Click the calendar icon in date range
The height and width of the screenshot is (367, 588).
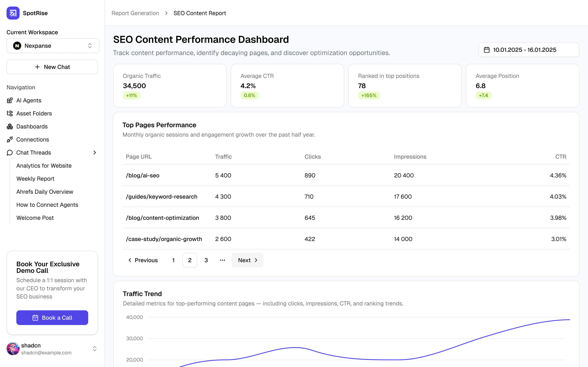(487, 50)
